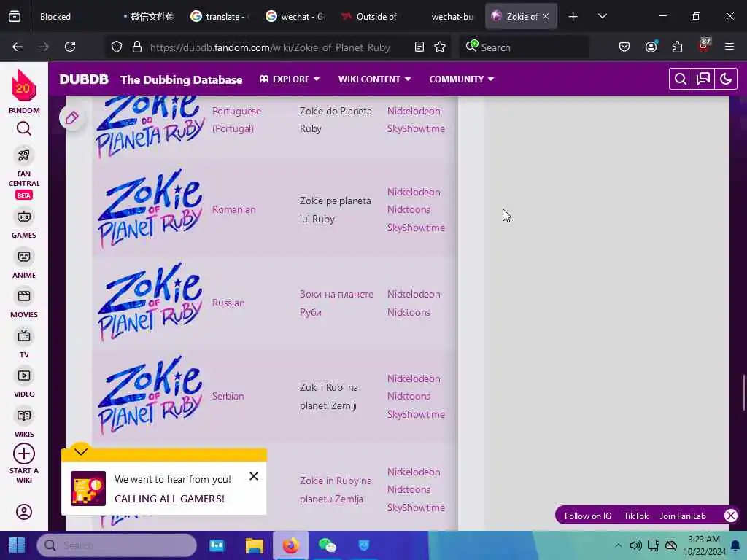The image size is (747, 560).
Task: Open the uBlock extension with 87 badge
Action: click(x=704, y=46)
